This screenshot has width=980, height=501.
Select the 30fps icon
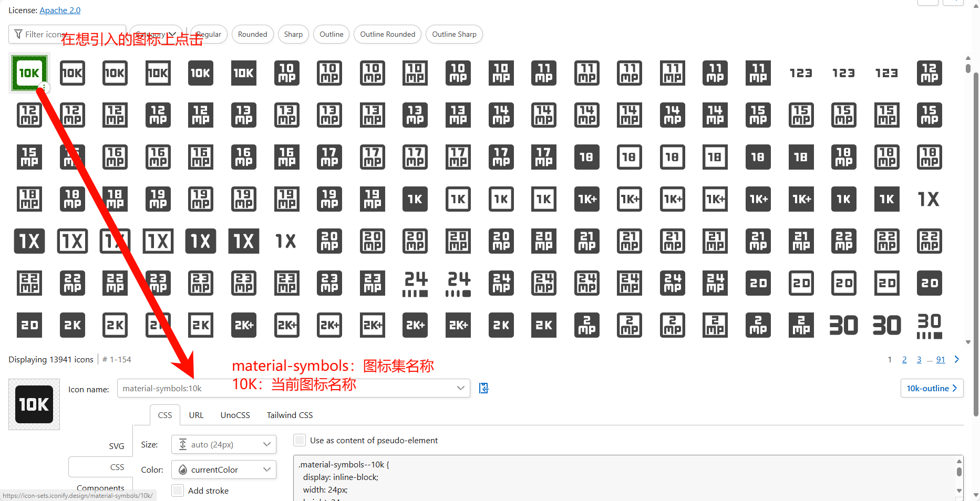coord(929,325)
